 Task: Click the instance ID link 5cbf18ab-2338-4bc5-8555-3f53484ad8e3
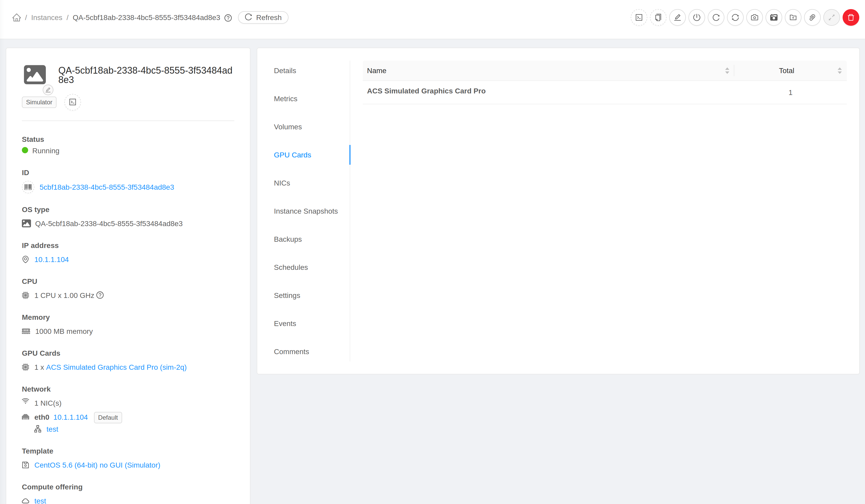point(107,187)
